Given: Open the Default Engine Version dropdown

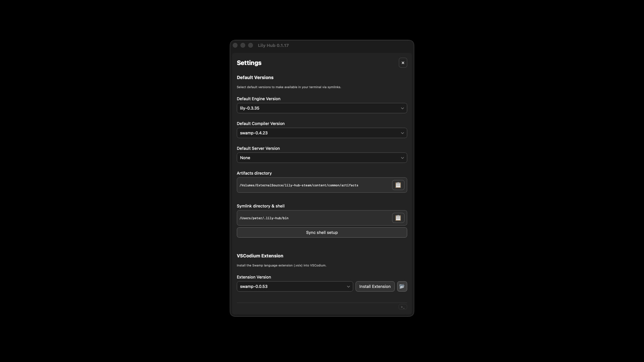Looking at the screenshot, I should [x=322, y=108].
